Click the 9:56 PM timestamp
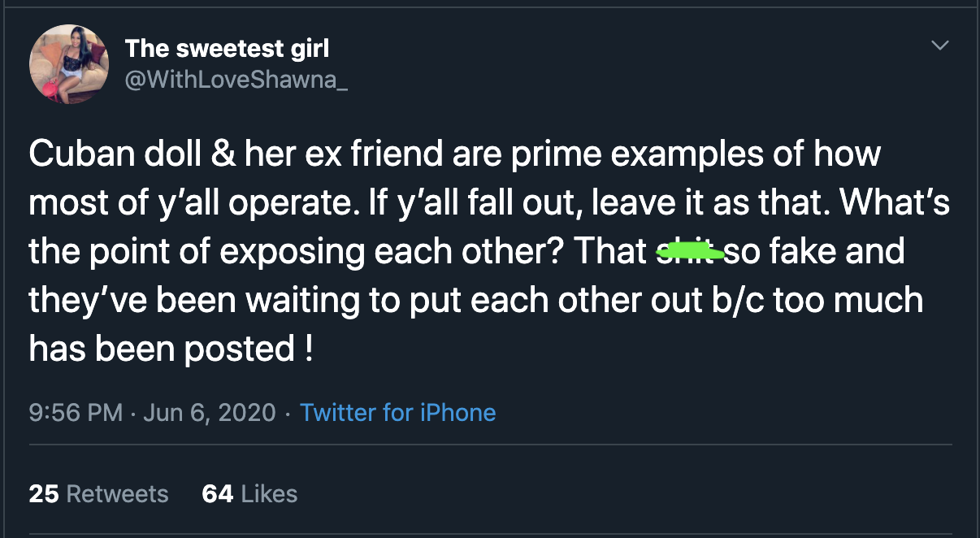This screenshot has height=538, width=980. 75,413
